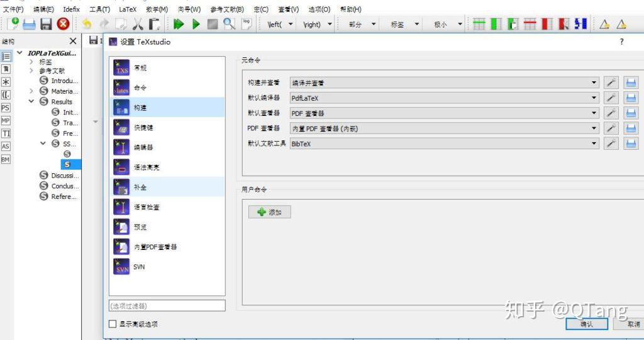Open the 数学(M) menu

157,9
